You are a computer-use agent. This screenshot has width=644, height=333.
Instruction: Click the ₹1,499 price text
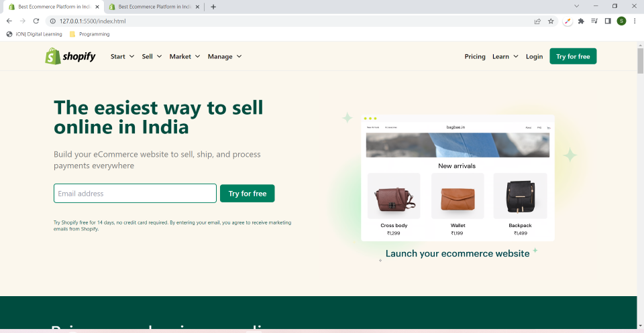521,233
